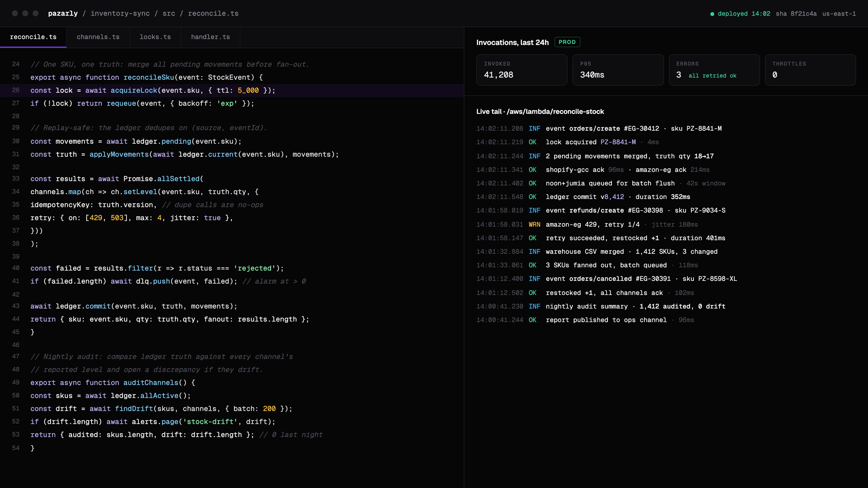Open the handler.ts tab
This screenshot has width=868, height=488.
210,37
